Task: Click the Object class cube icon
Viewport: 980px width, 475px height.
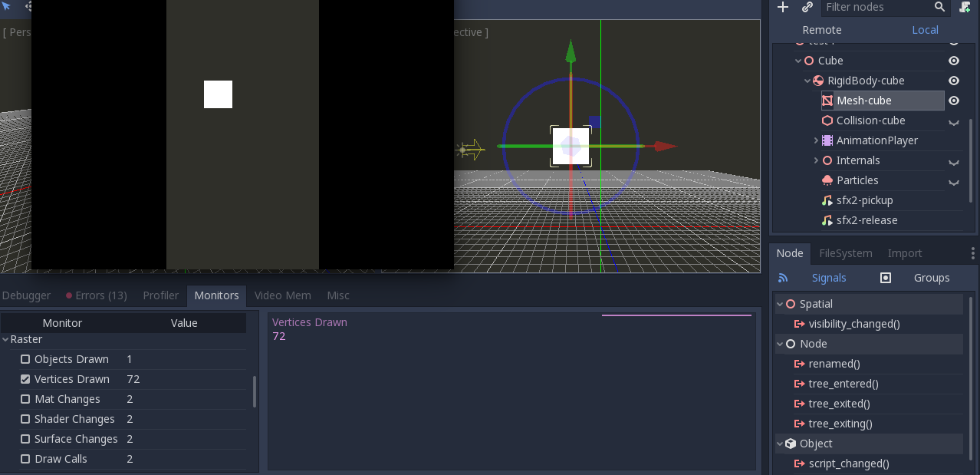Action: (x=791, y=444)
